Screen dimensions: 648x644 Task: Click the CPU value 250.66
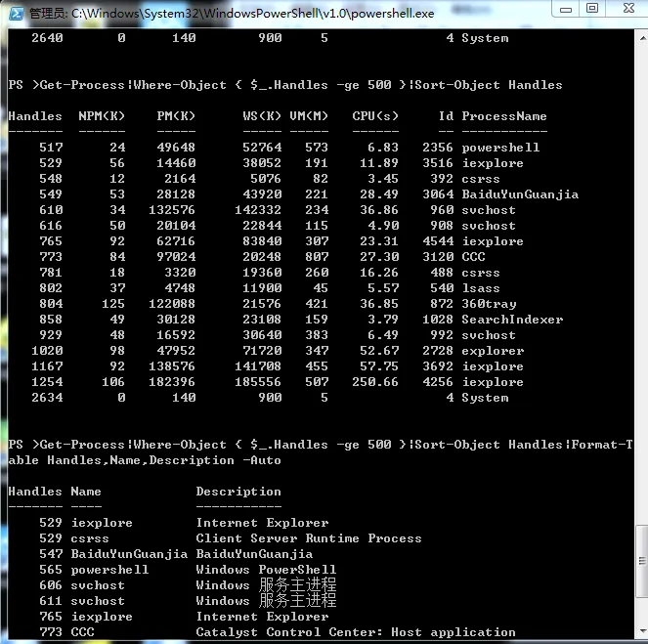coord(375,382)
